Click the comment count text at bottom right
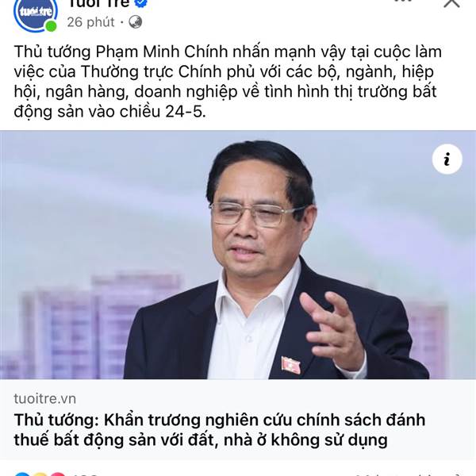The image size is (476, 476). pos(410,474)
